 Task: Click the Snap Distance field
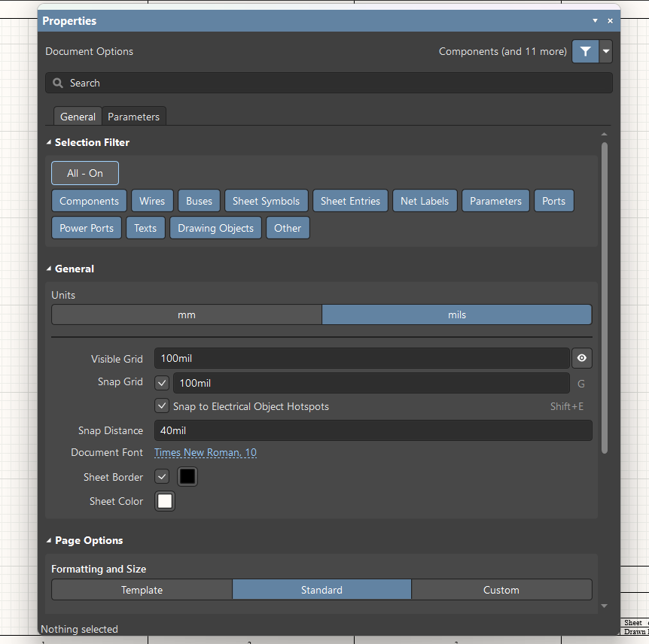[x=373, y=430]
